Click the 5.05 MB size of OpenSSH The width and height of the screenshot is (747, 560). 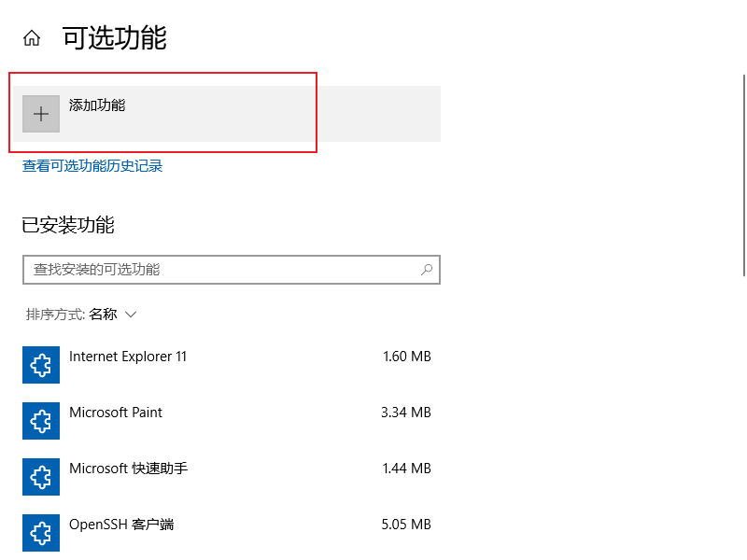click(406, 525)
